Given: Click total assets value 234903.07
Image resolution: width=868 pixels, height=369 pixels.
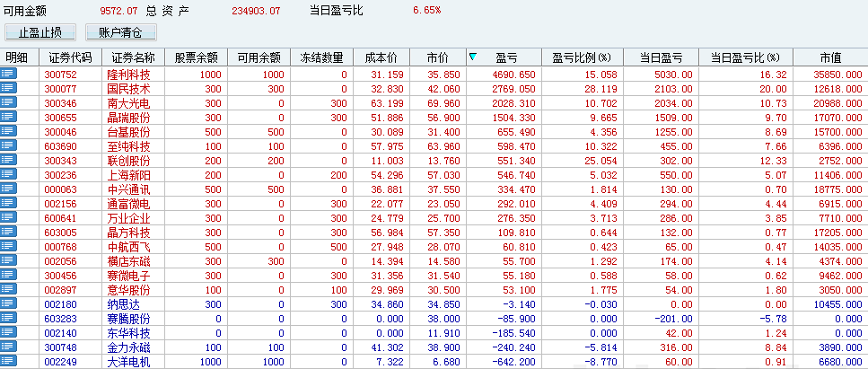Looking at the screenshot, I should [255, 11].
